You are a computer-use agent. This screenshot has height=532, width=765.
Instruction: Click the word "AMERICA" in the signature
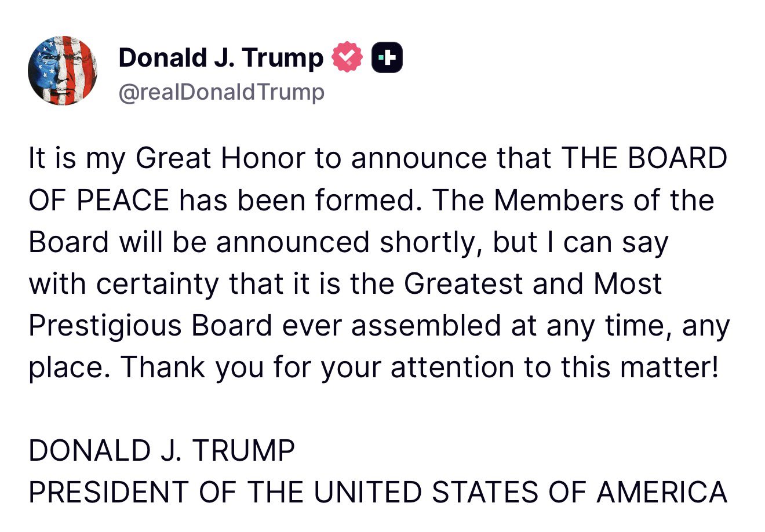pyautogui.click(x=661, y=492)
